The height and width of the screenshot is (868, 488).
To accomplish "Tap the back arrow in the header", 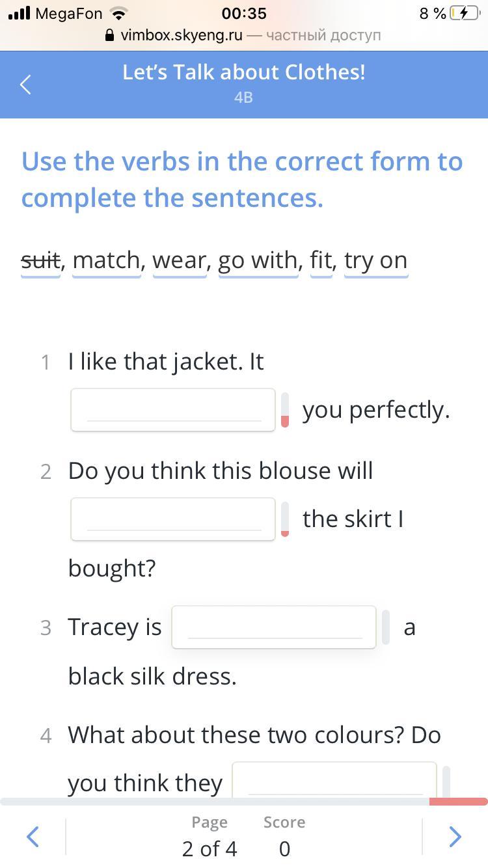I will click(25, 85).
